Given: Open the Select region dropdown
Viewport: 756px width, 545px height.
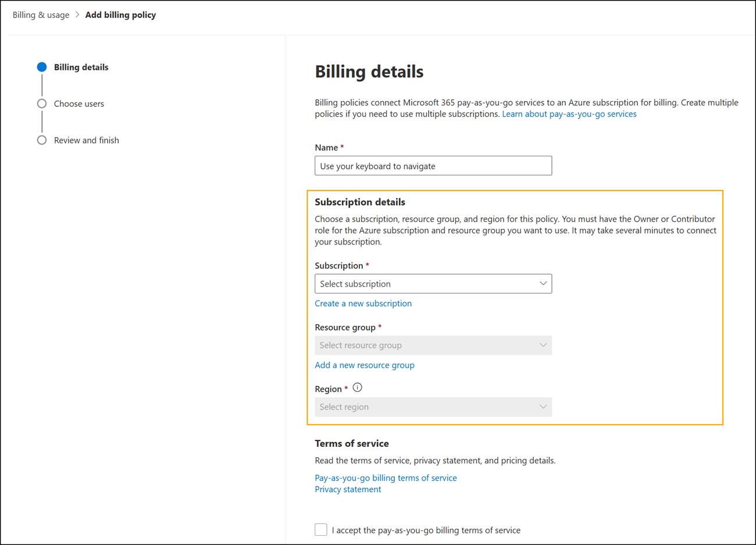Looking at the screenshot, I should (x=433, y=407).
